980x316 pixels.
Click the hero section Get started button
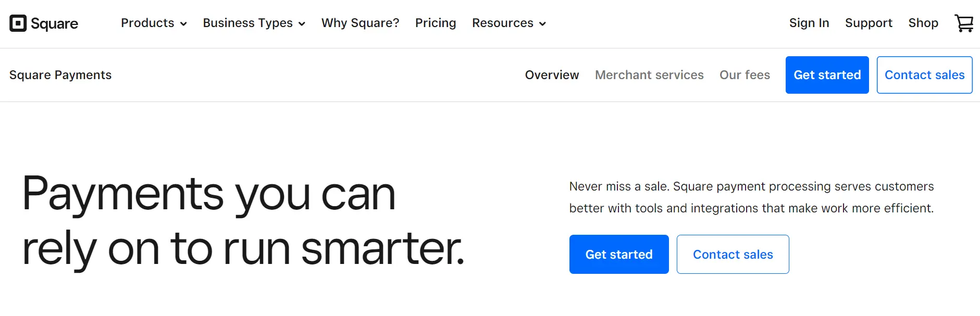pyautogui.click(x=619, y=254)
